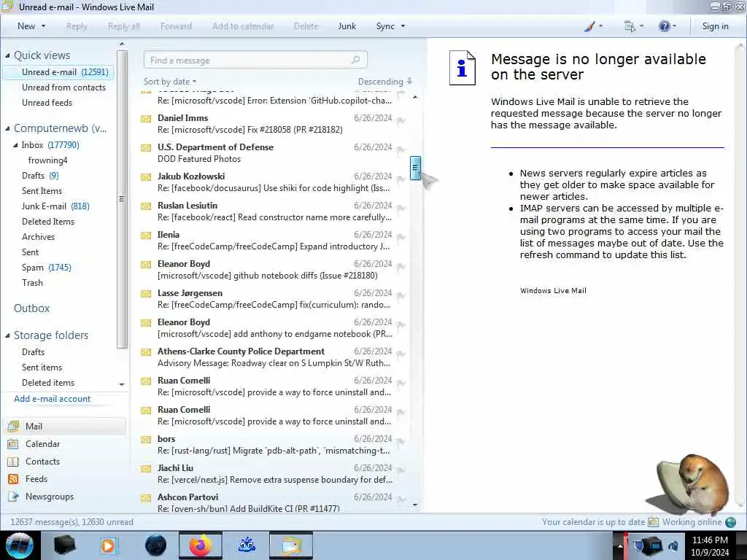747x560 pixels.
Task: Open the Menus icon in toolbar
Action: click(630, 27)
